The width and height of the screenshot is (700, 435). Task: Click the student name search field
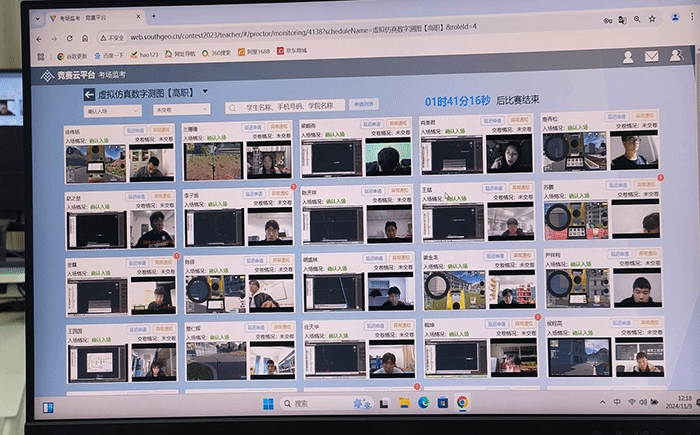(x=290, y=106)
